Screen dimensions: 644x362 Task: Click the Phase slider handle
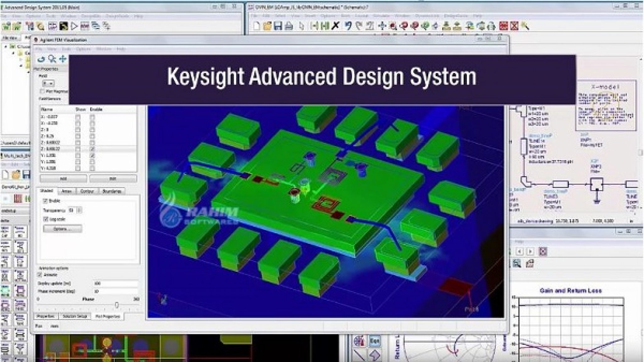pyautogui.click(x=117, y=305)
